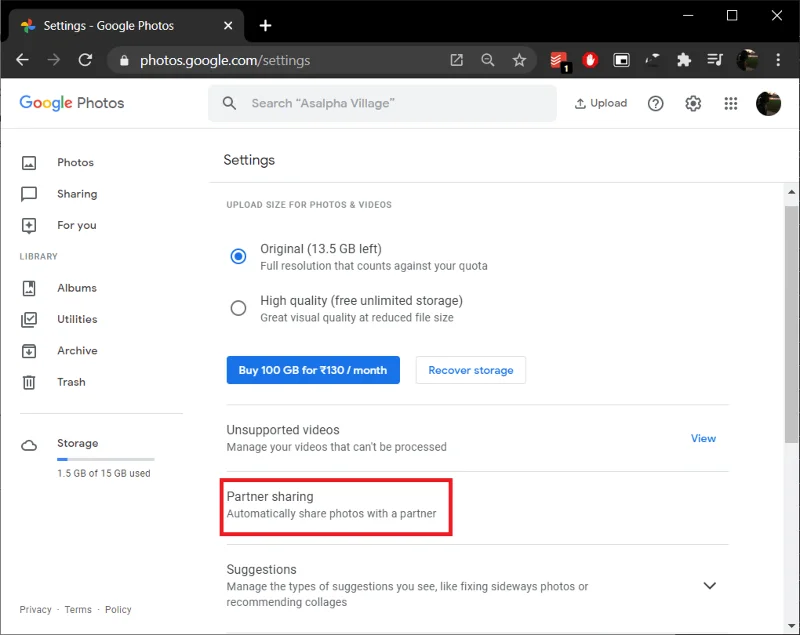Click the Recover storage button

470,370
